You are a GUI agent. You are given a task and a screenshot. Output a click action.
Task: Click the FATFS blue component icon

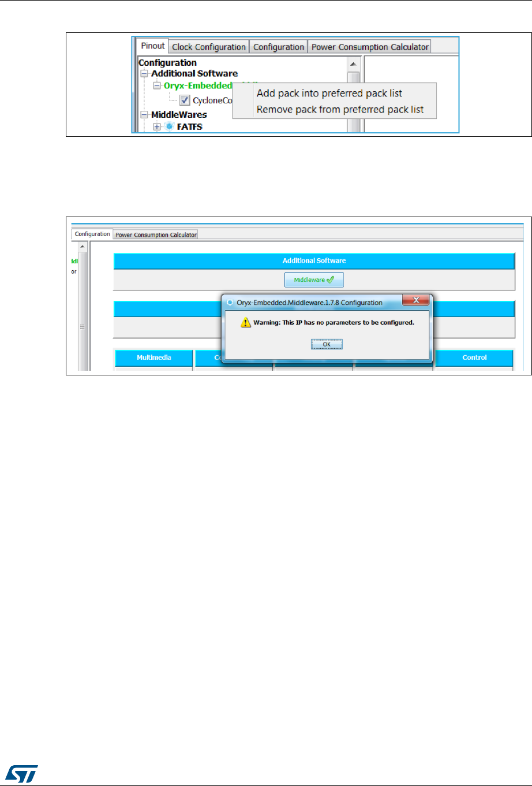pyautogui.click(x=169, y=126)
